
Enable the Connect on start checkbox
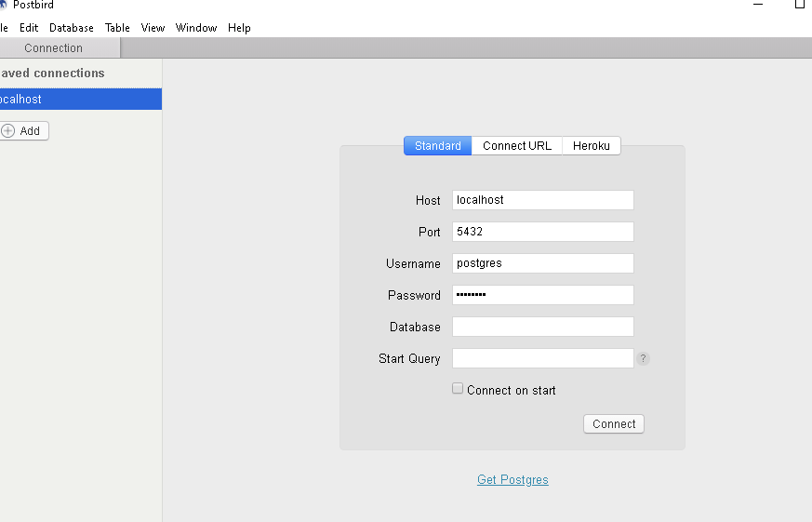[458, 388]
